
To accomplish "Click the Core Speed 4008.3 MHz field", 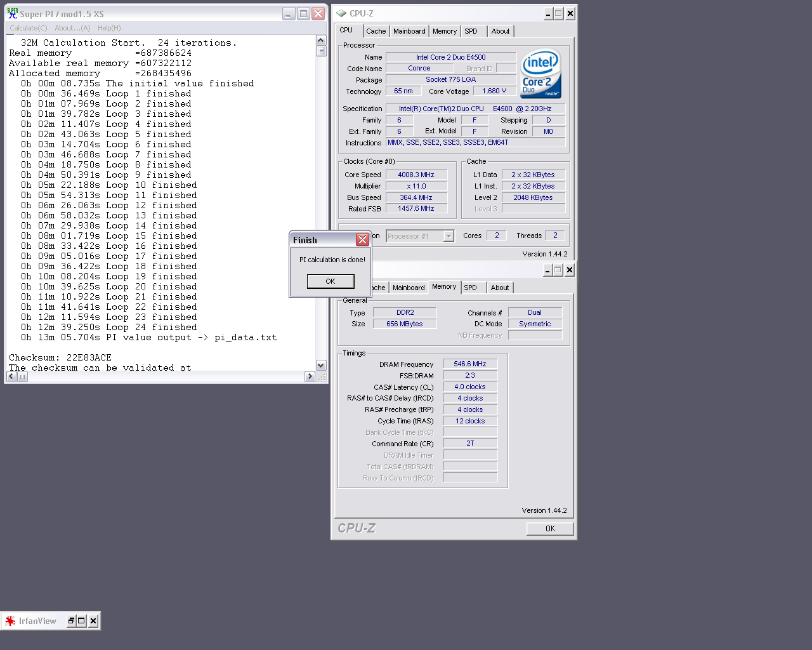I will click(x=416, y=175).
